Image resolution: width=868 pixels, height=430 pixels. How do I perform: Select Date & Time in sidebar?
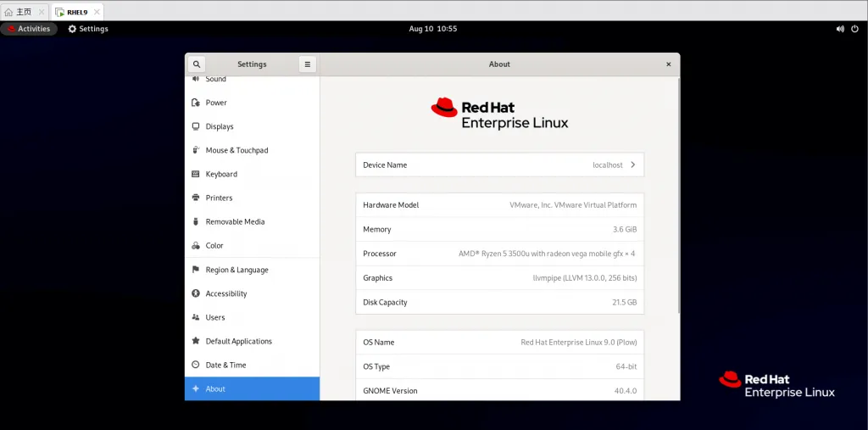coord(252,366)
